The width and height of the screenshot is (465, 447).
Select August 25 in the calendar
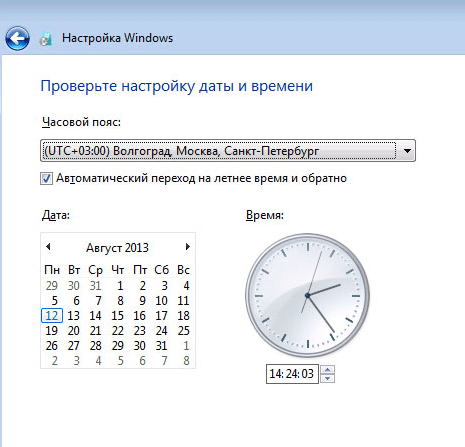click(183, 331)
